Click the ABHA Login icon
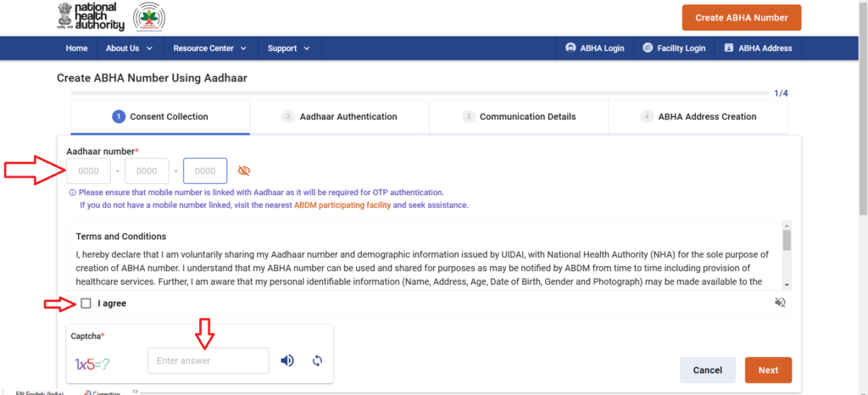The width and height of the screenshot is (868, 395). [570, 47]
